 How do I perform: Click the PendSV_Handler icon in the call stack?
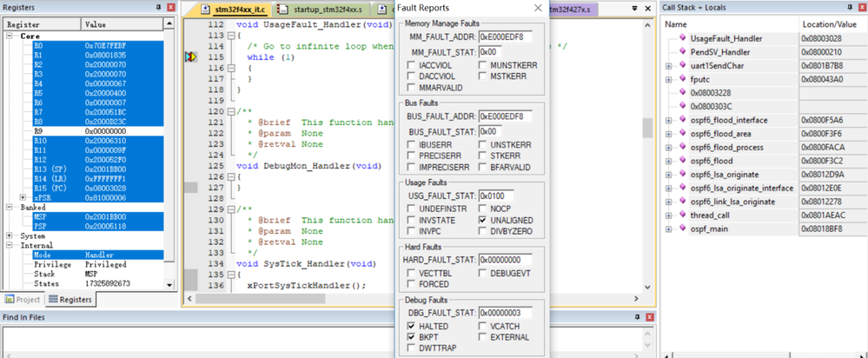coord(683,52)
